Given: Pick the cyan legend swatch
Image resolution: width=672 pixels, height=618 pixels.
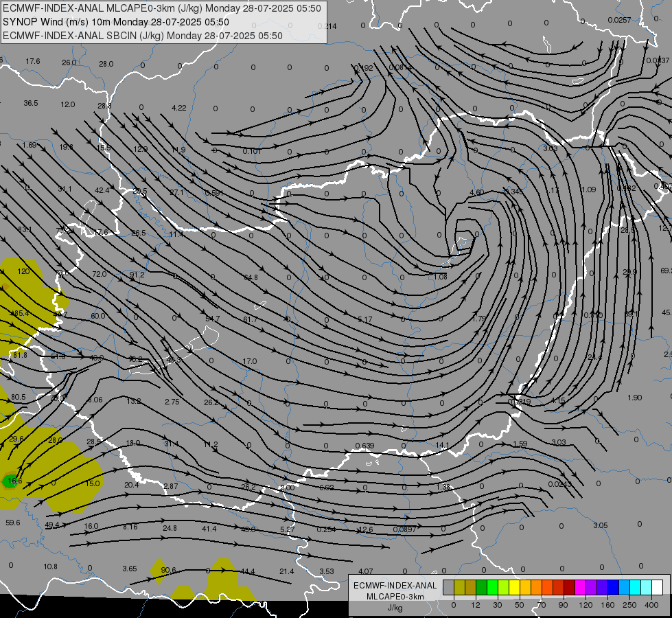Looking at the screenshot, I should pos(635,587).
